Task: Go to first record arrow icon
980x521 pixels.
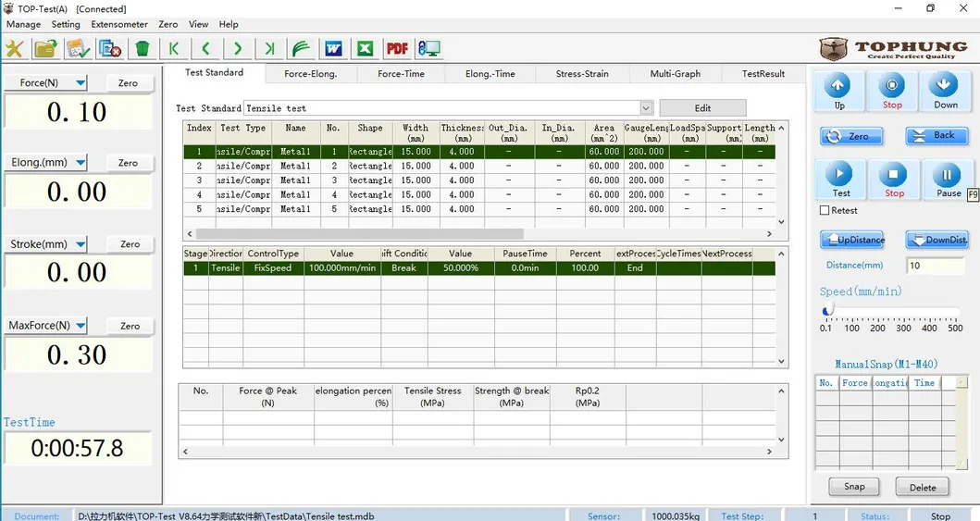Action: pos(173,49)
